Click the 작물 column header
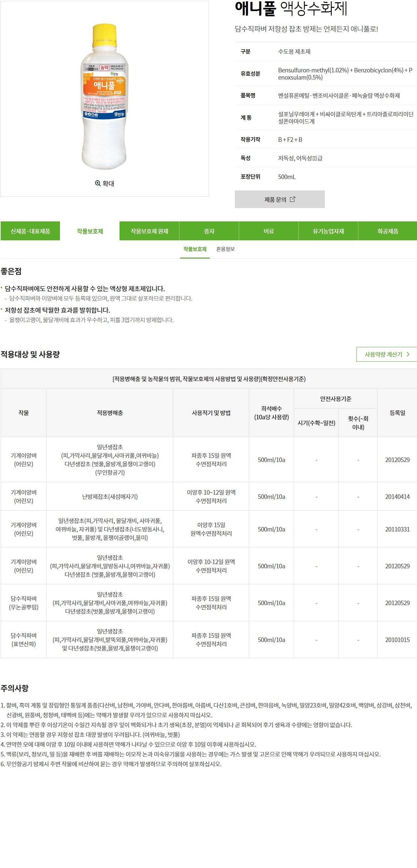 23,413
